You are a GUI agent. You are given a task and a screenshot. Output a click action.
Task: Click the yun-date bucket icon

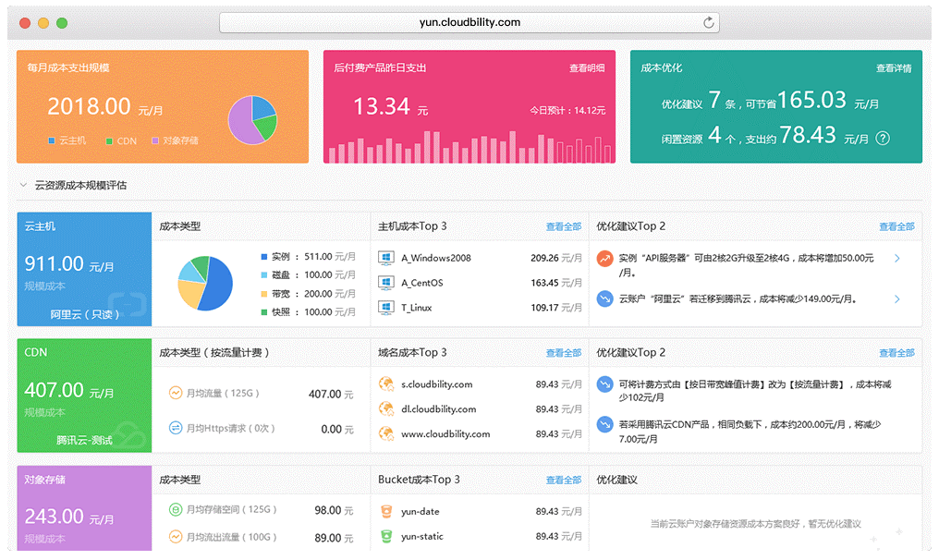point(386,511)
